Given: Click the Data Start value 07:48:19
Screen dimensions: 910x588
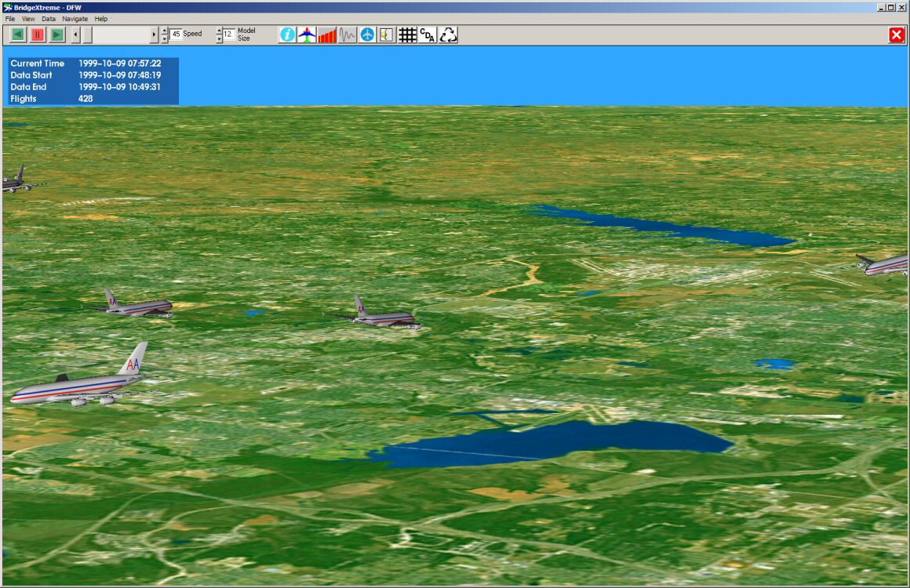Looking at the screenshot, I should (x=119, y=74).
